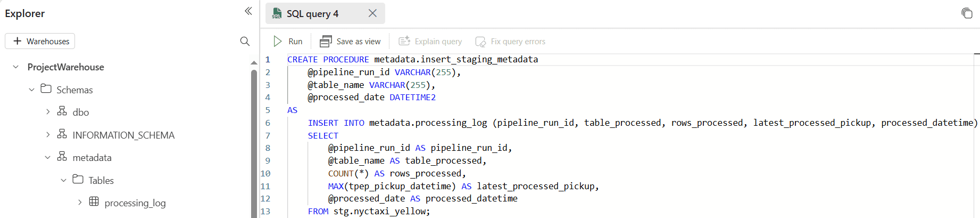Click the INFORMATION_SCHEMA schema icon
The image size is (980, 218).
tap(62, 134)
